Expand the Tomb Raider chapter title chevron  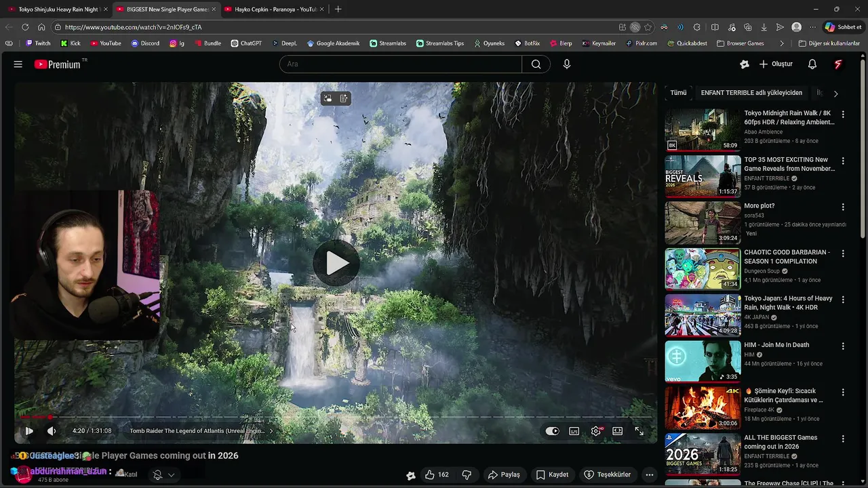pos(271,431)
